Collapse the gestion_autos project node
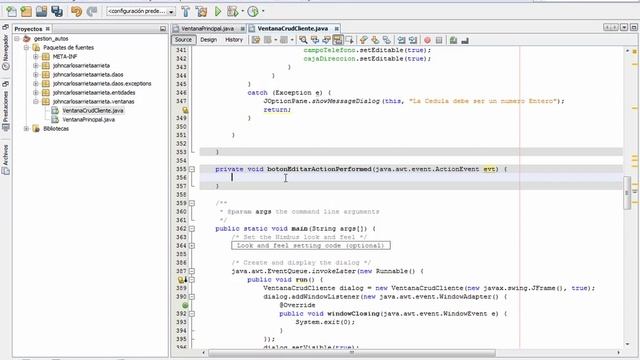 (x=17, y=39)
